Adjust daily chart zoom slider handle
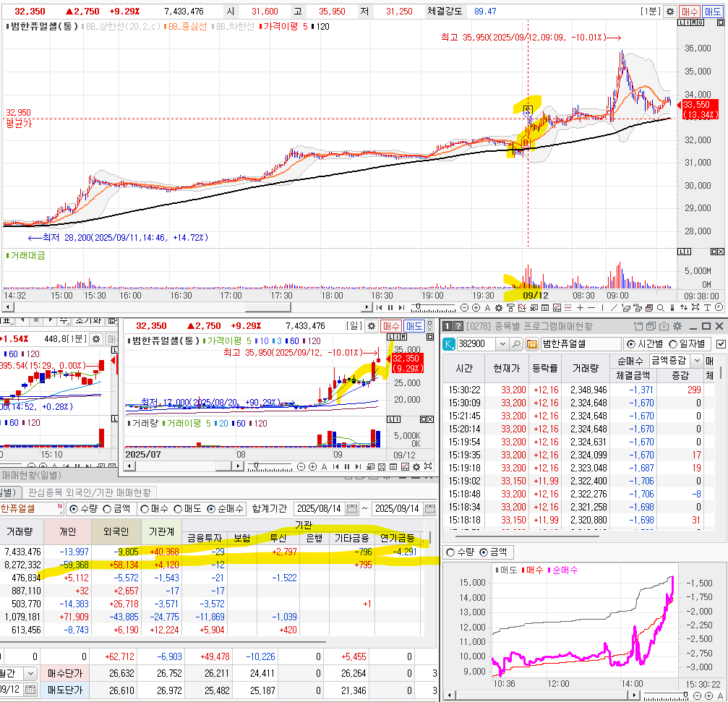The width and height of the screenshot is (728, 702). pos(256,465)
